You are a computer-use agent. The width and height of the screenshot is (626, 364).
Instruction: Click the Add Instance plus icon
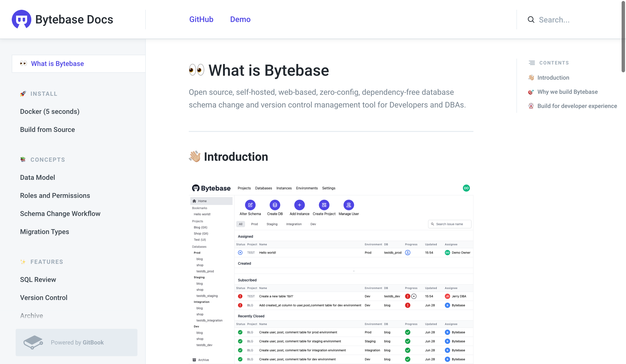point(299,205)
